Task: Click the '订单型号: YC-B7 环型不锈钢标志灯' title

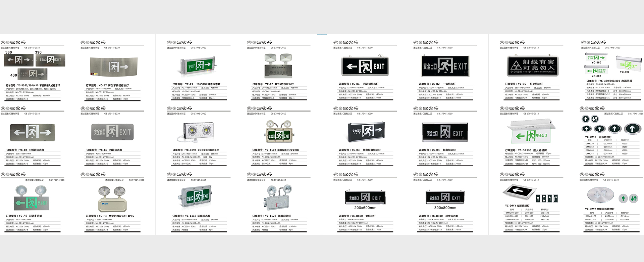Action: (x=107, y=86)
